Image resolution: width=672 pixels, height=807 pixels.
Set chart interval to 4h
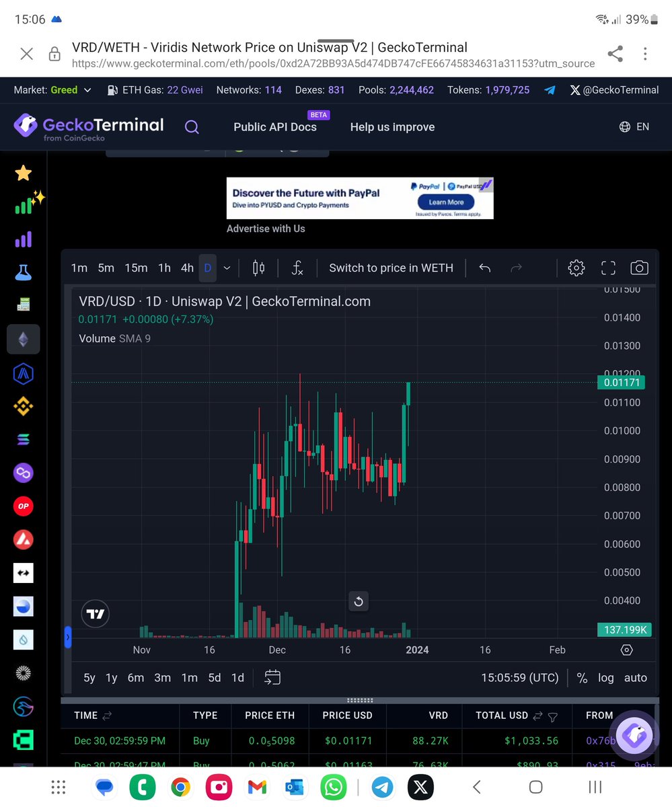(x=187, y=268)
